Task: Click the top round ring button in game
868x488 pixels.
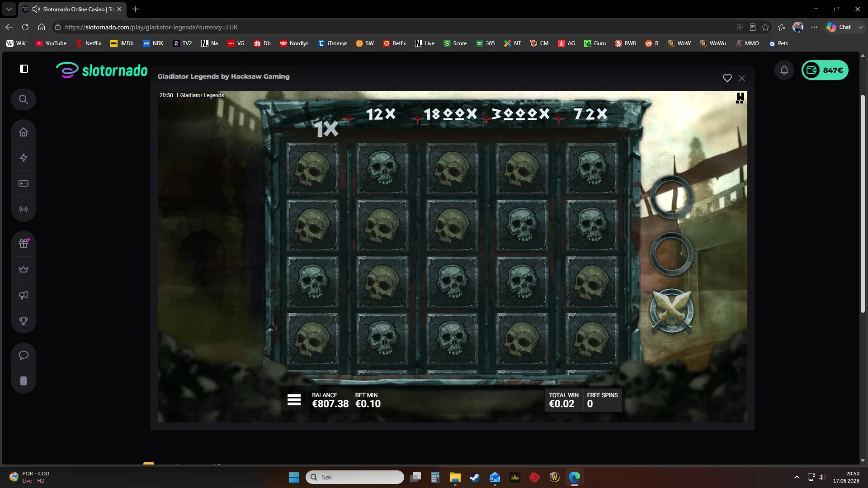Action: (x=672, y=197)
